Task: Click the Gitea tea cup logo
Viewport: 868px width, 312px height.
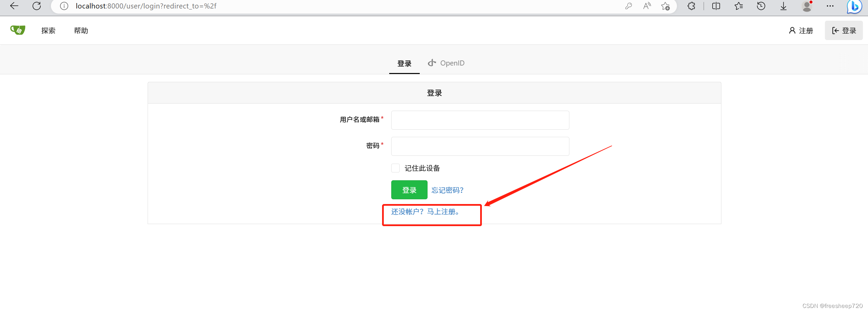Action: (18, 30)
